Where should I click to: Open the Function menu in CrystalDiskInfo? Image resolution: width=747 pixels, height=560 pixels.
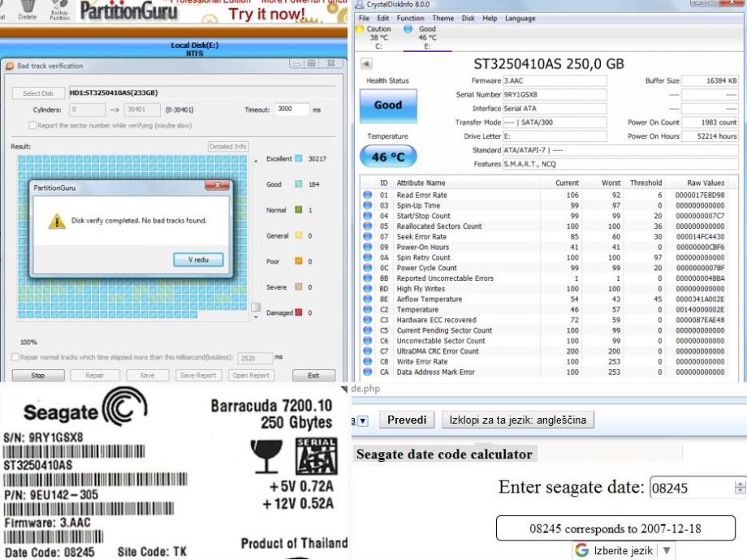(410, 18)
